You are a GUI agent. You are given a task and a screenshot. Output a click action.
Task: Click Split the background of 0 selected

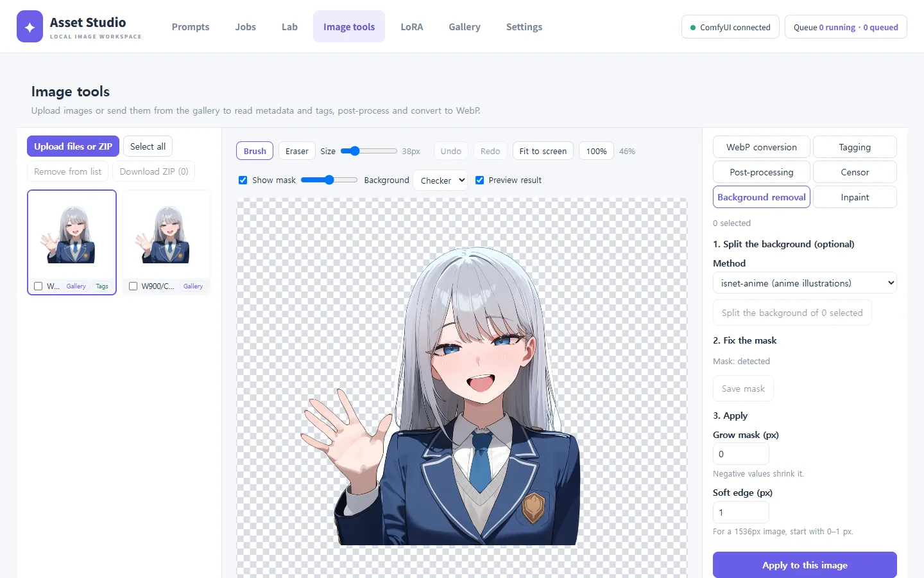coord(792,313)
